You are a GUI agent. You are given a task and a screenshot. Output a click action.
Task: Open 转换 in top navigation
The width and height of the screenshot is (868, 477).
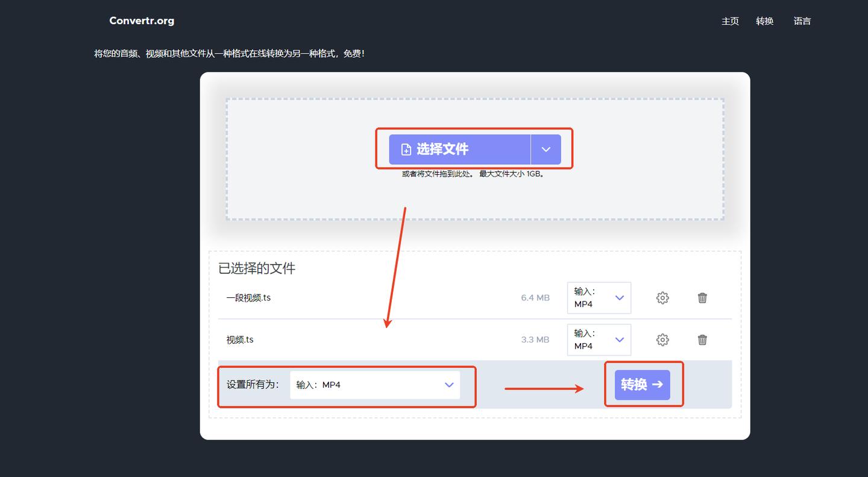(765, 21)
